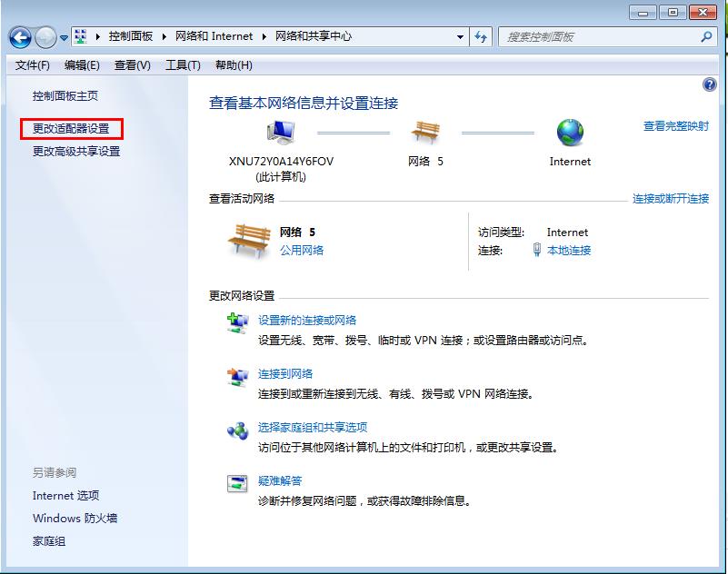Open 控制面板主页 link
Screen dimensions: 728x574
tap(65, 96)
